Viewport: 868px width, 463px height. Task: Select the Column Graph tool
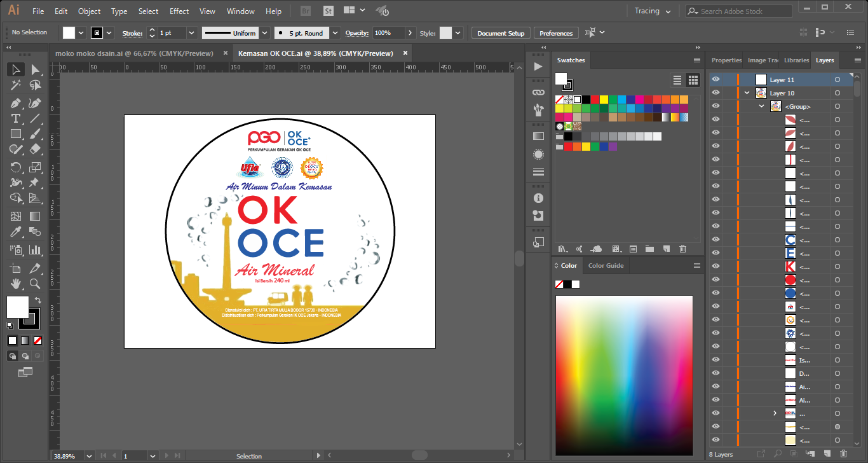coord(35,250)
